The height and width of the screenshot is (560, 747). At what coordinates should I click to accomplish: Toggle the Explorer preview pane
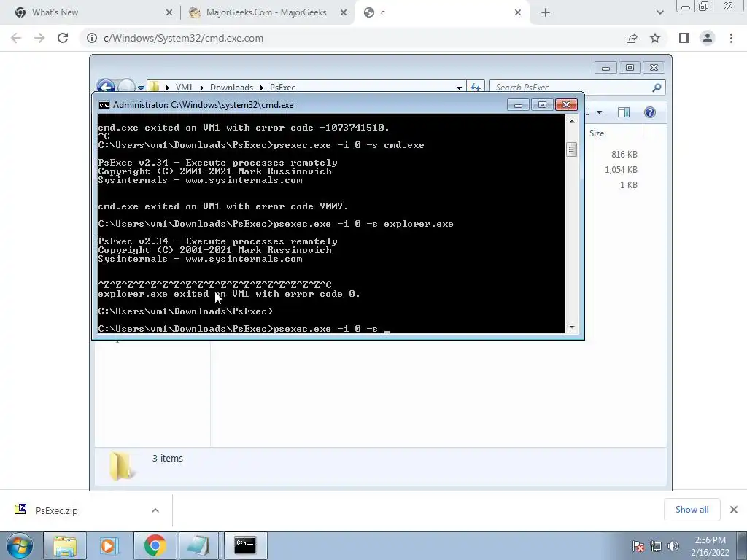[x=624, y=112]
